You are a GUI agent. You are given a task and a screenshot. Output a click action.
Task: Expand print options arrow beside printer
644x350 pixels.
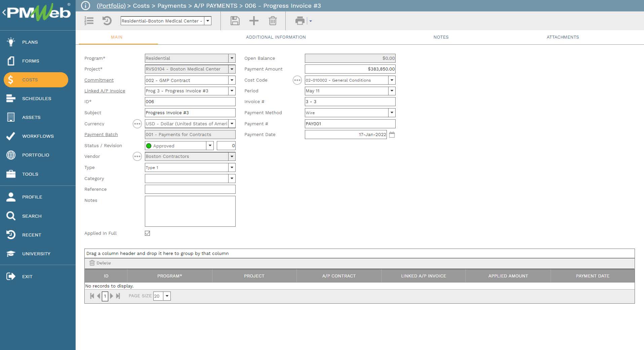311,21
